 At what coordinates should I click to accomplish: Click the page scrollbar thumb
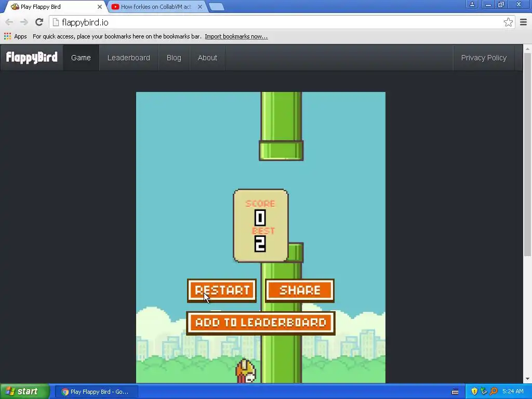point(527,154)
